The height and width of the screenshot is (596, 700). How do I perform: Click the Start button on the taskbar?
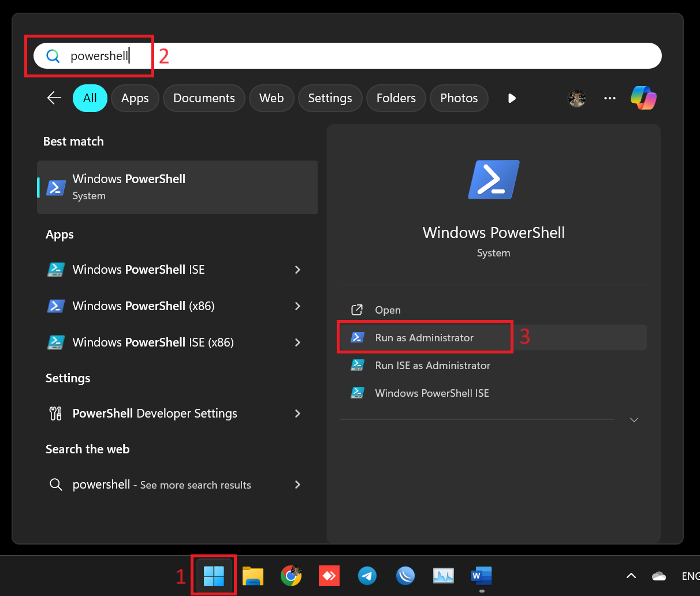(214, 575)
